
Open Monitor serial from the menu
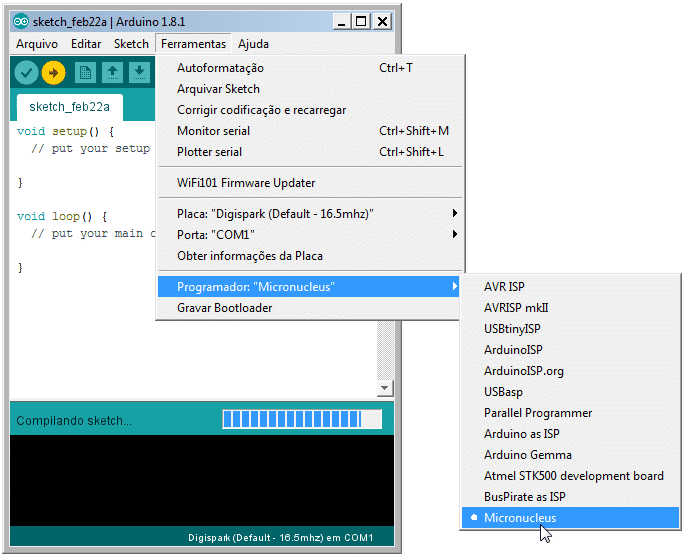[x=213, y=131]
